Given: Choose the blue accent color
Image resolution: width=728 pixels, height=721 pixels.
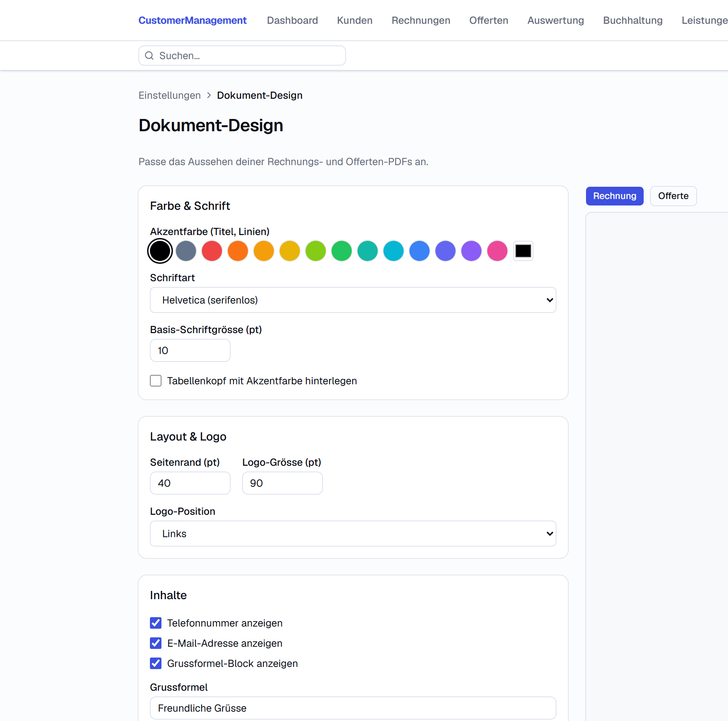Looking at the screenshot, I should point(420,251).
